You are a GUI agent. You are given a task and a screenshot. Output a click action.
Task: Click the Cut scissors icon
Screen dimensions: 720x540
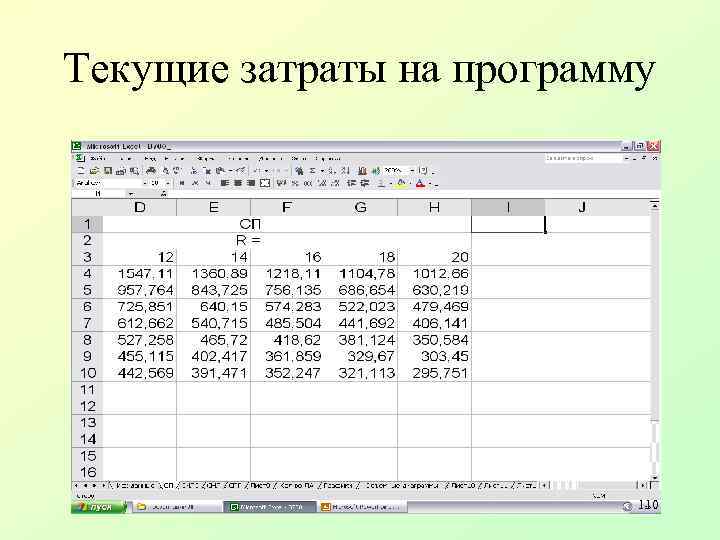point(193,171)
